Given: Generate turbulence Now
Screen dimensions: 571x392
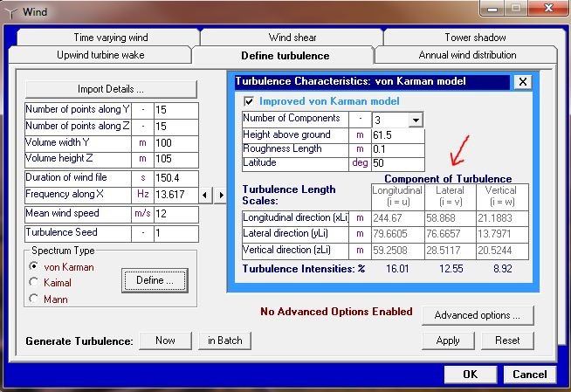Looking at the screenshot, I should (165, 340).
